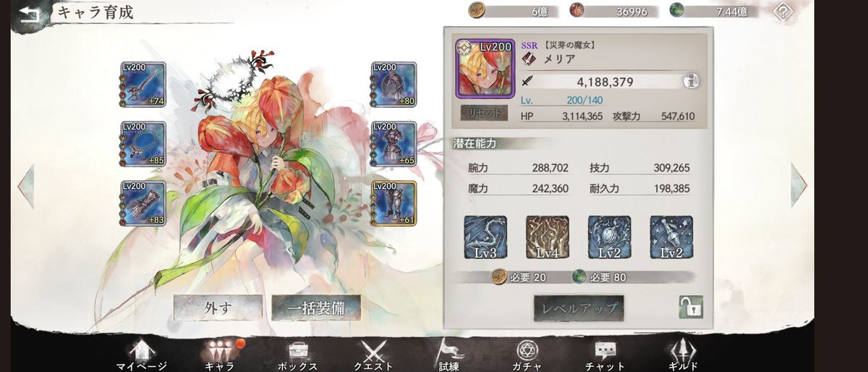This screenshot has height=372, width=868.
Task: Open the info icon beside power 4,188,379
Action: pos(691,82)
